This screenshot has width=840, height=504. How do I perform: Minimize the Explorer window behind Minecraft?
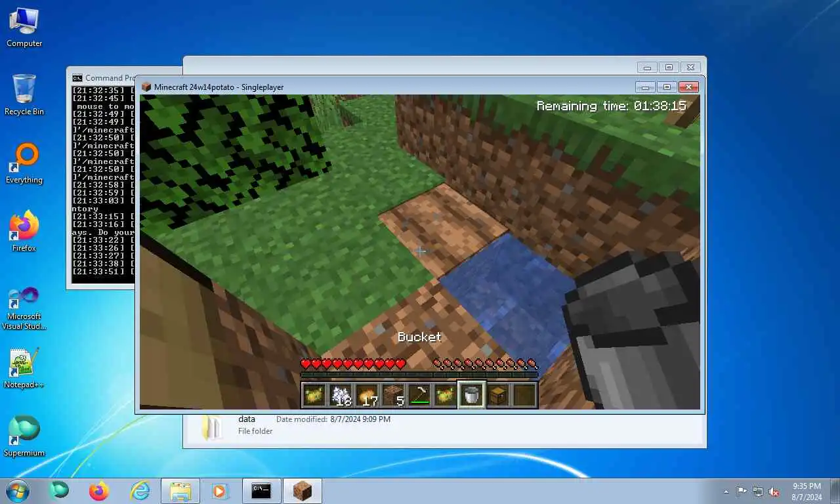[647, 68]
